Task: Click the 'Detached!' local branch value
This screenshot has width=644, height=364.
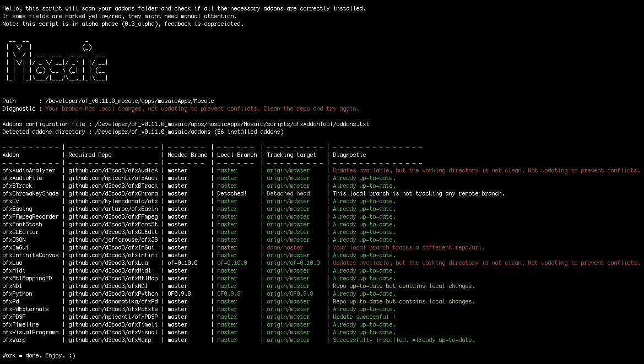Action: click(x=232, y=194)
